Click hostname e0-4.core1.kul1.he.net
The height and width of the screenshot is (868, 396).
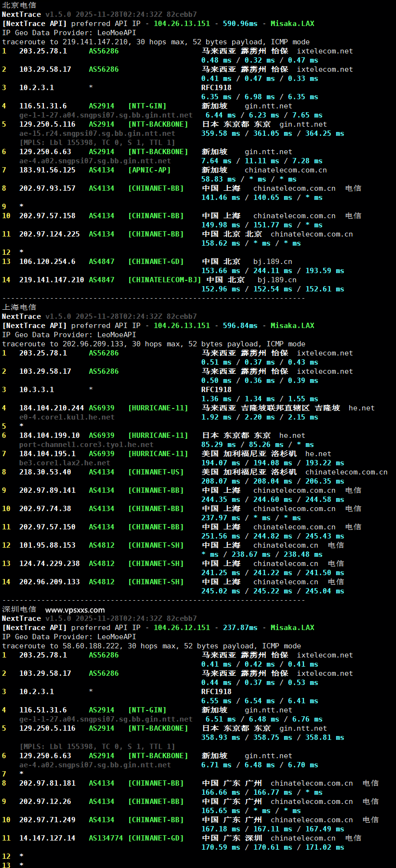66,417
